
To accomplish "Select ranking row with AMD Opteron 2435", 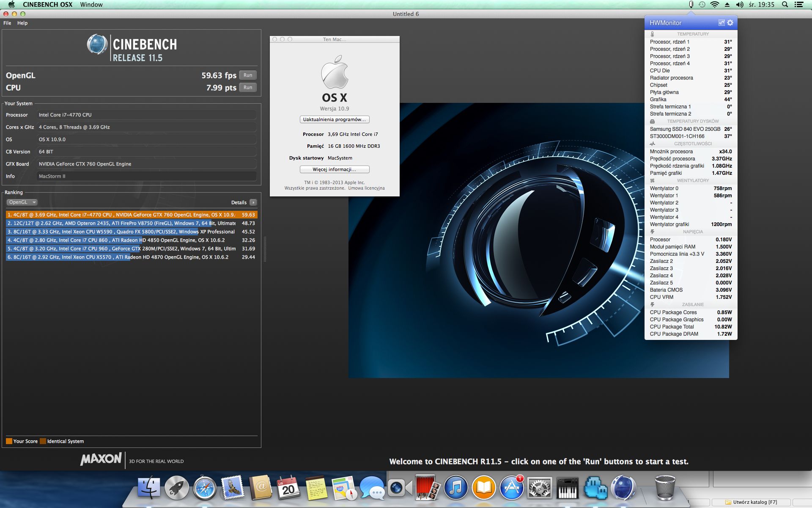I will (132, 223).
